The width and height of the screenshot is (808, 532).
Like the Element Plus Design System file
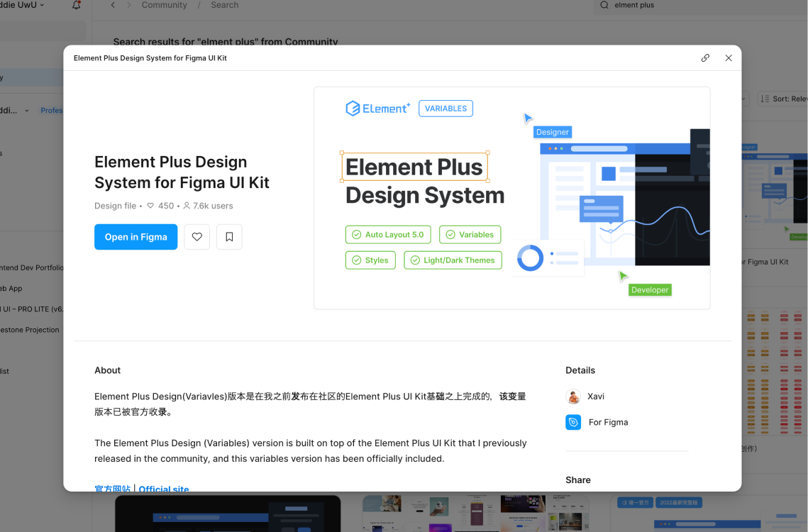(197, 237)
